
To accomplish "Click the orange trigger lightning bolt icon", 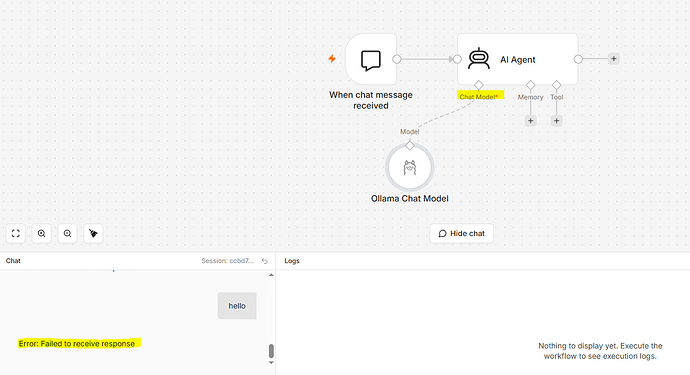I will (x=332, y=59).
